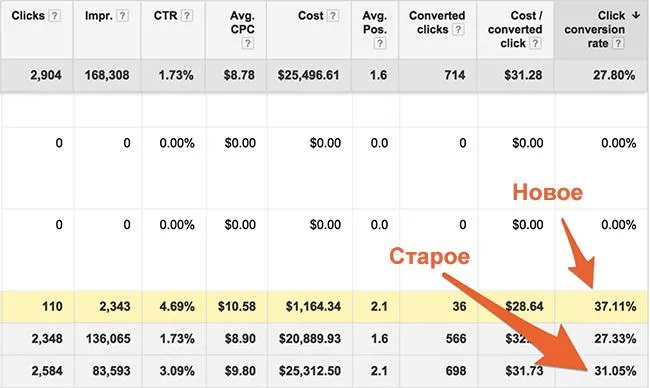650x388 pixels.
Task: Select the total Avg. CPC $8.78
Action: (x=239, y=75)
